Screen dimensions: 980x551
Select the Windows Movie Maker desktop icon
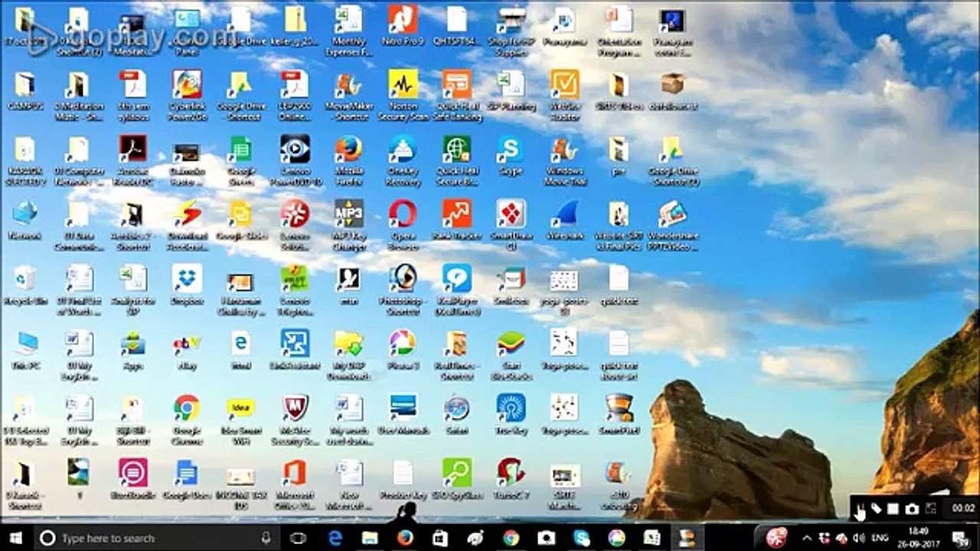pos(564,161)
